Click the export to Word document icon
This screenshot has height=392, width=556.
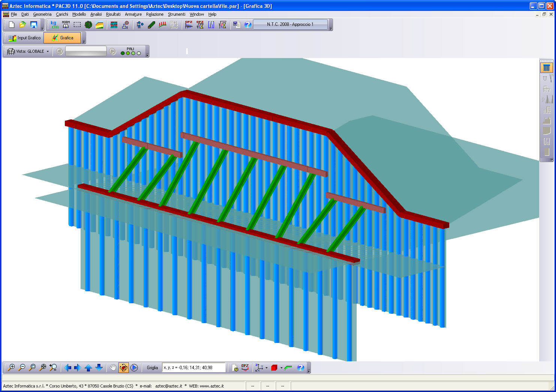[236, 25]
